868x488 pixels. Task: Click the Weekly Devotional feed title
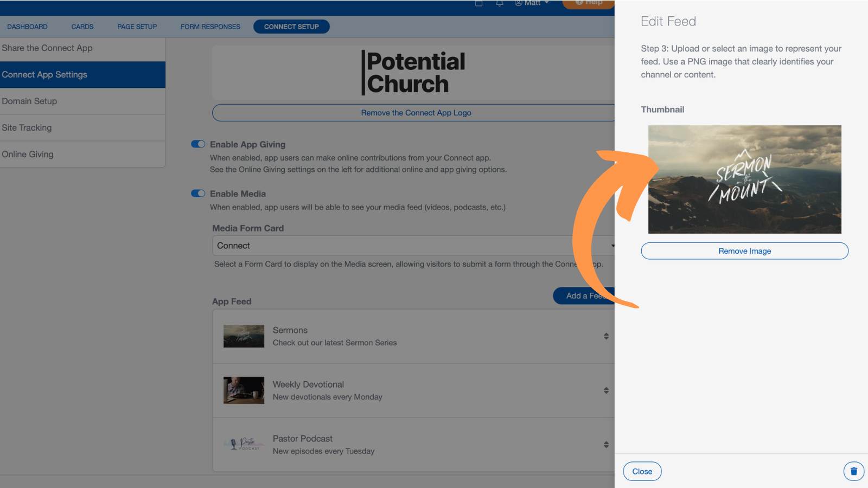(x=308, y=384)
